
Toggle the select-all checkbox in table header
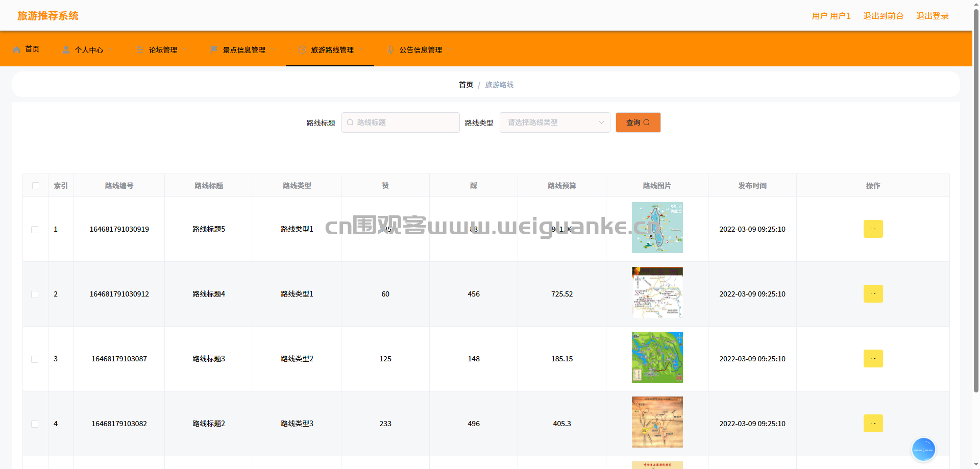(36, 186)
